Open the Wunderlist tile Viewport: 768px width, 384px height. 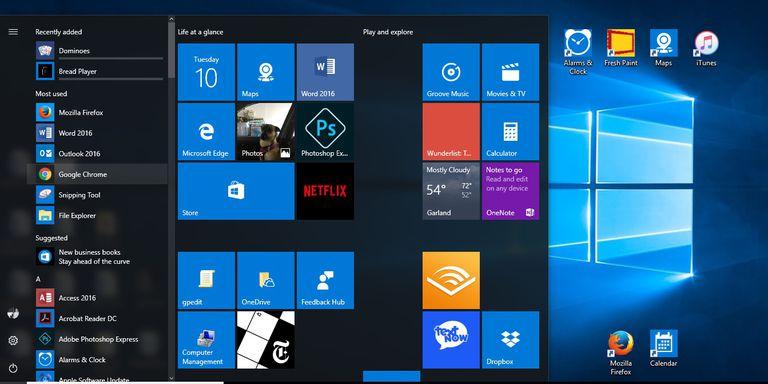(x=451, y=132)
